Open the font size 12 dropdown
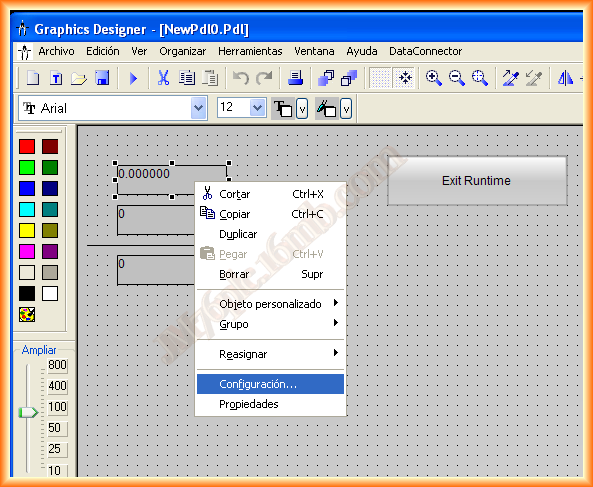The height and width of the screenshot is (487, 593). [x=257, y=108]
